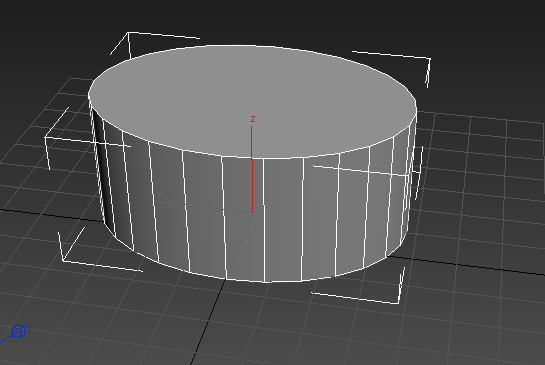Click the blue cube helper icon

pos(18,332)
